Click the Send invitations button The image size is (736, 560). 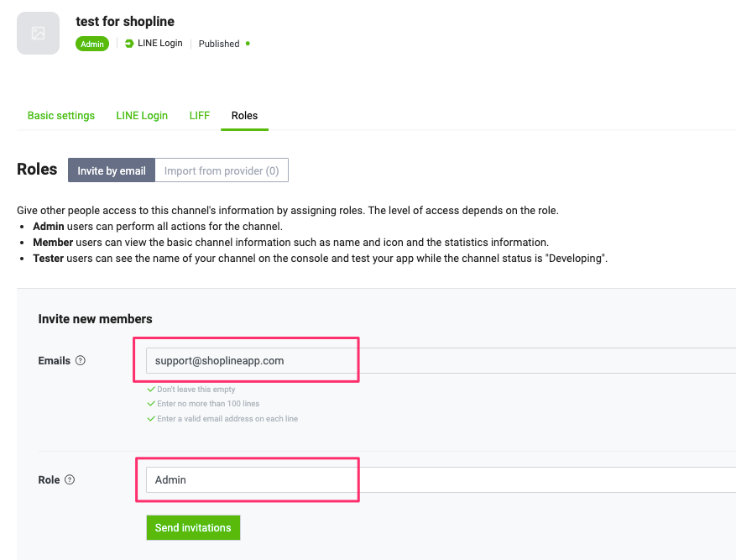tap(193, 527)
